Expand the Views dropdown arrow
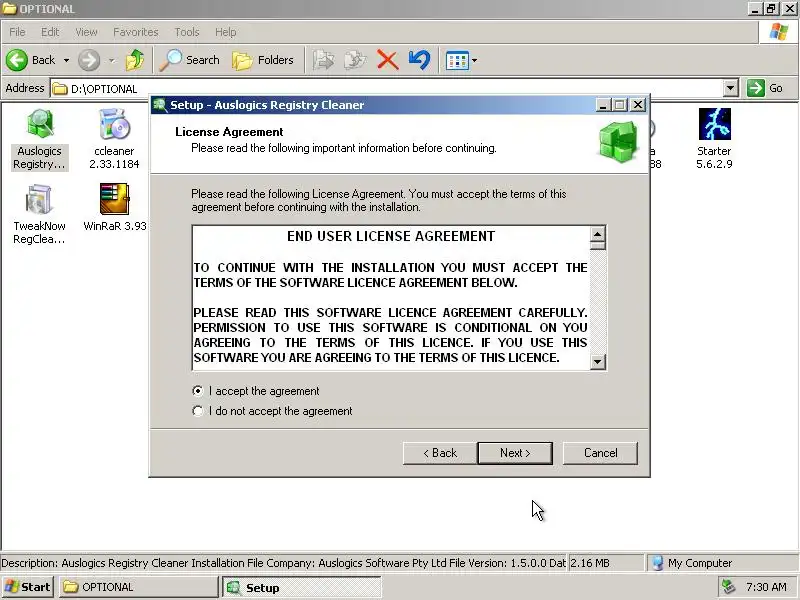 (x=474, y=61)
